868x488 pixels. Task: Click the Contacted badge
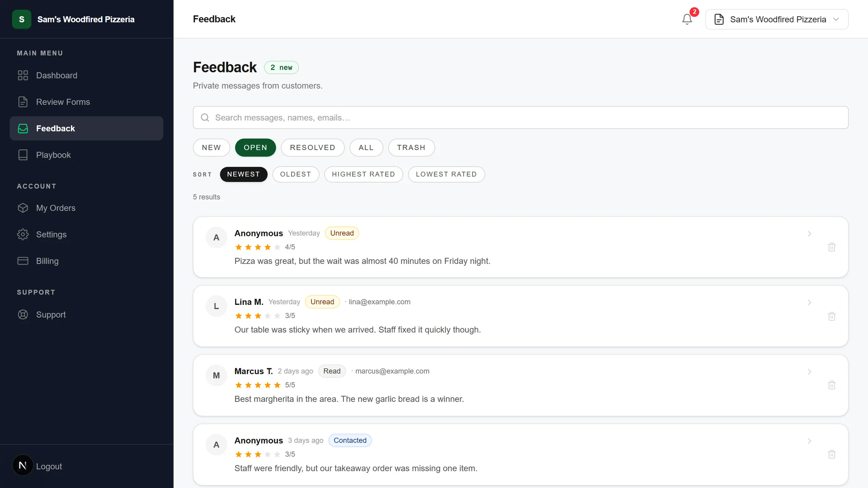coord(350,440)
